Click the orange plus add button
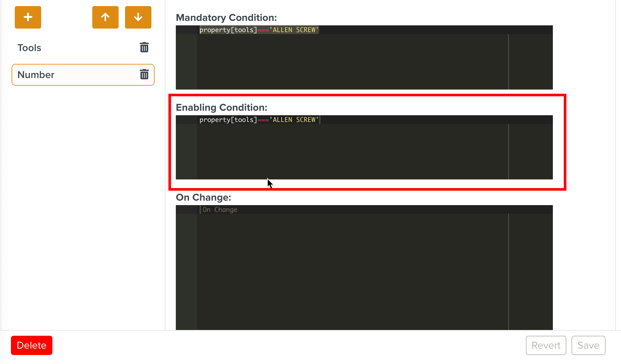Screen dimensions: 621x364 pos(28,17)
